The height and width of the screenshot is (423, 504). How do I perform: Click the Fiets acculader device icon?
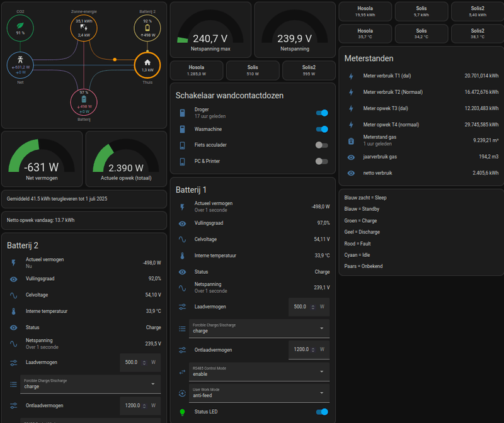click(x=182, y=145)
